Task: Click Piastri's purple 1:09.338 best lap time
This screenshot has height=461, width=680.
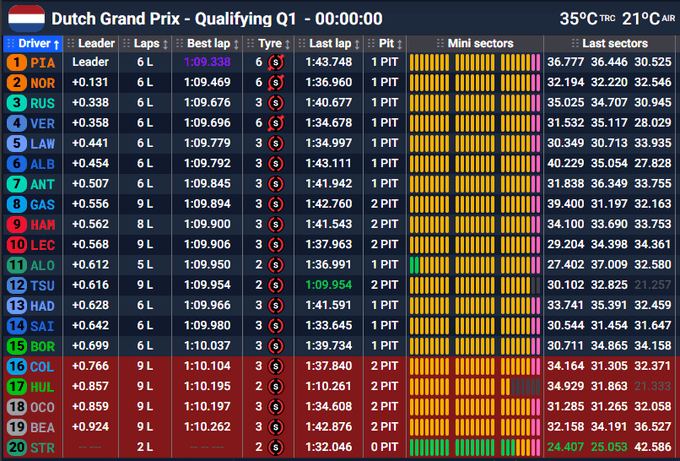Action: point(207,62)
